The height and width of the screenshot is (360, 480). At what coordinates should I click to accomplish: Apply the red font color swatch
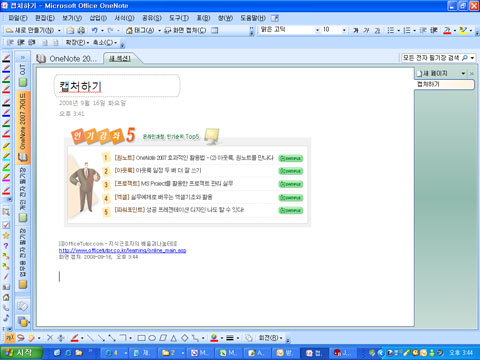click(447, 31)
